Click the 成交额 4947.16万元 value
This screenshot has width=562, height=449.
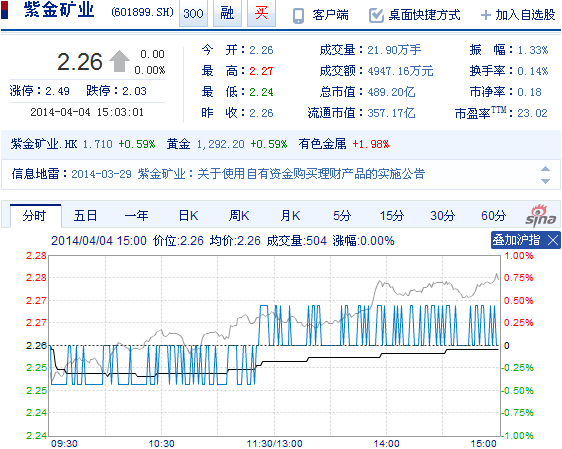point(400,71)
